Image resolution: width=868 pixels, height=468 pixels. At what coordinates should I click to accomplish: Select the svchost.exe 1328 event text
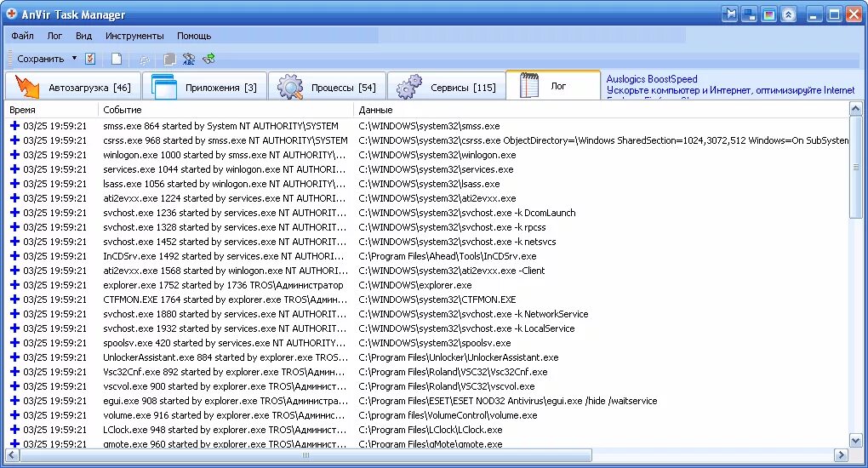point(224,227)
